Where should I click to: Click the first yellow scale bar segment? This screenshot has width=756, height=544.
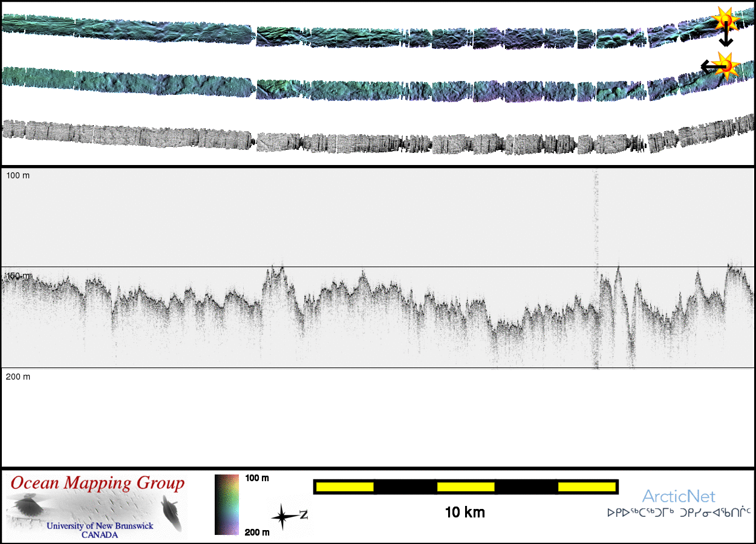coord(344,487)
